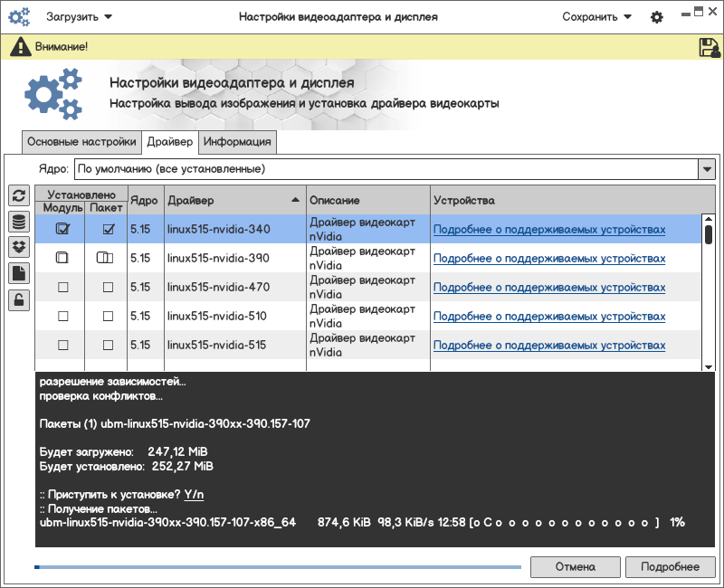The height and width of the screenshot is (588, 724).
Task: Open settings with the gear icon in title bar
Action: click(657, 17)
